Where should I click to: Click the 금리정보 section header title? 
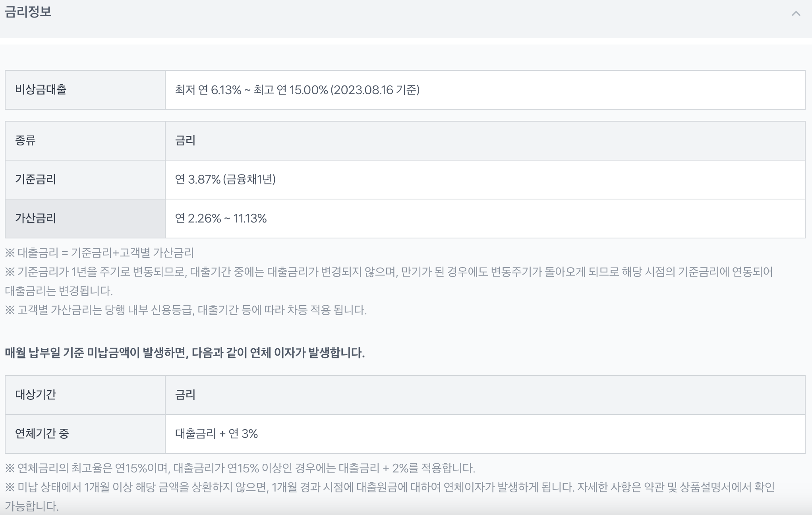coord(28,12)
